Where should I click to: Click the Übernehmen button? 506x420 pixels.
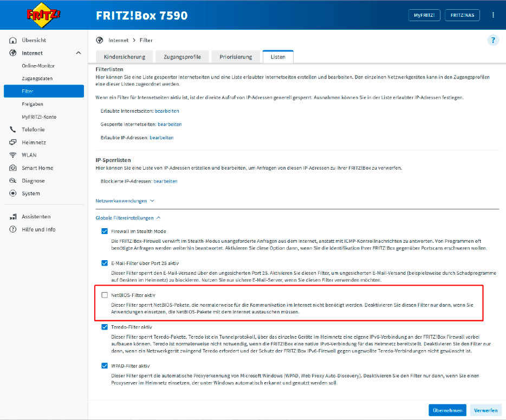447,410
